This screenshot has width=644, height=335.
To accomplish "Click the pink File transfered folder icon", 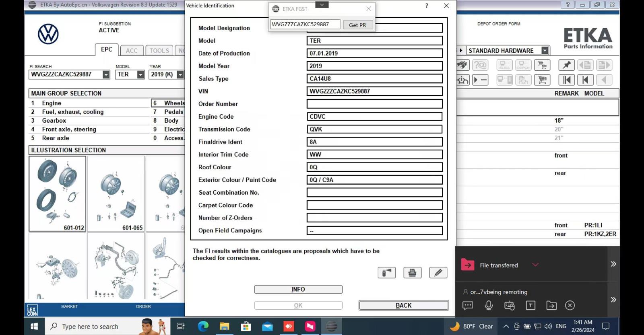I will click(x=468, y=265).
